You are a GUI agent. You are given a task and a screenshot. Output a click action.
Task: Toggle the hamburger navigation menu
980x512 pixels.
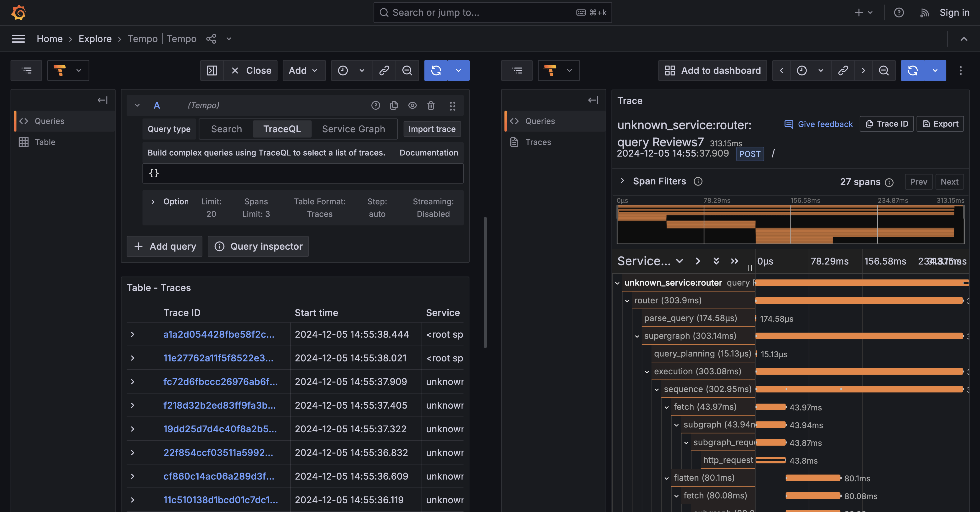(x=18, y=39)
